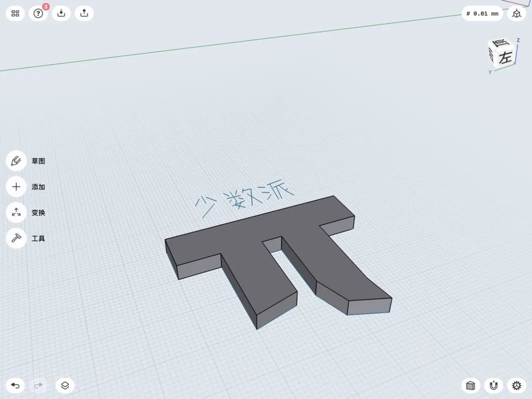Select the Tools hammer icon

click(x=16, y=238)
